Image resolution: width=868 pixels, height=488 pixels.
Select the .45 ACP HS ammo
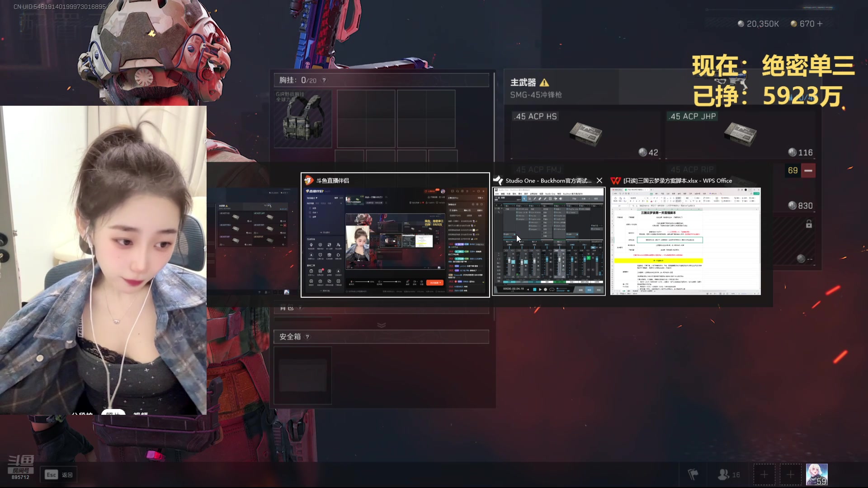point(585,134)
